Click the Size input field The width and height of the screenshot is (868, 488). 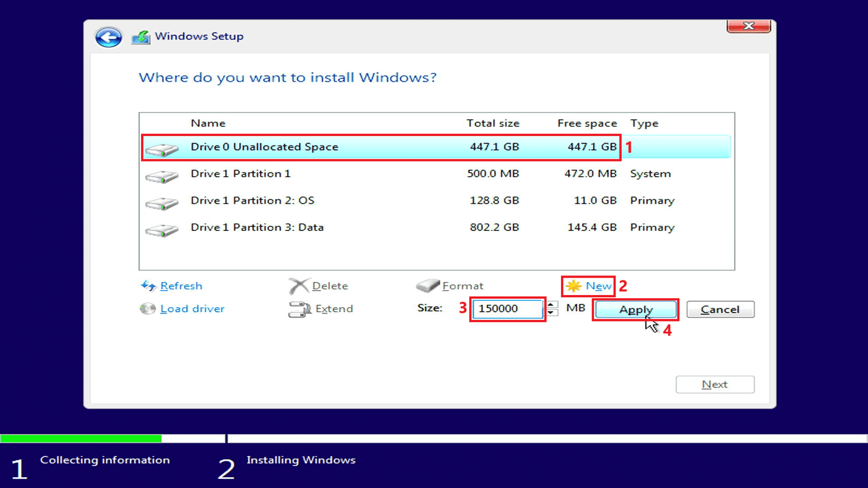[x=508, y=309]
